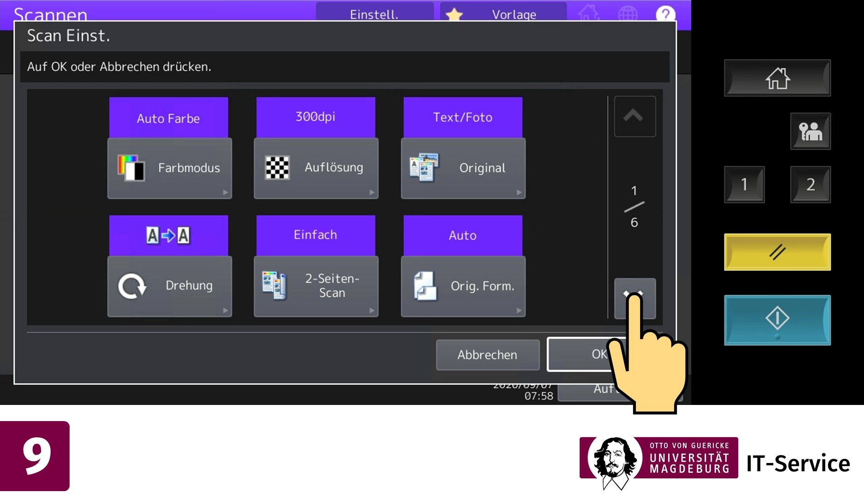Open the Original type setting
Viewport: 864px width, 504px height.
click(463, 168)
